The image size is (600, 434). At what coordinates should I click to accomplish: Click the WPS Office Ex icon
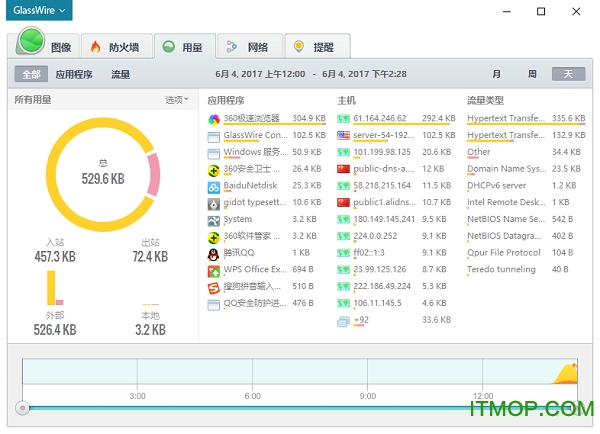coord(214,271)
